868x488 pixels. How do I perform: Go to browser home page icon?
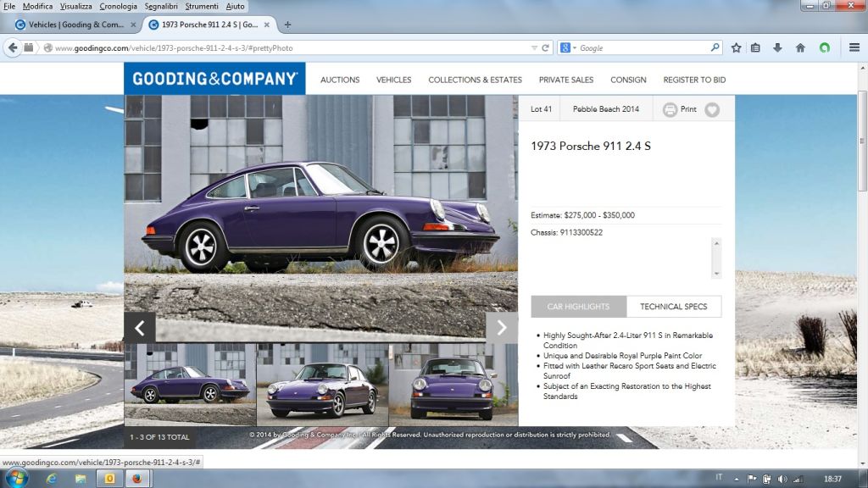[800, 47]
